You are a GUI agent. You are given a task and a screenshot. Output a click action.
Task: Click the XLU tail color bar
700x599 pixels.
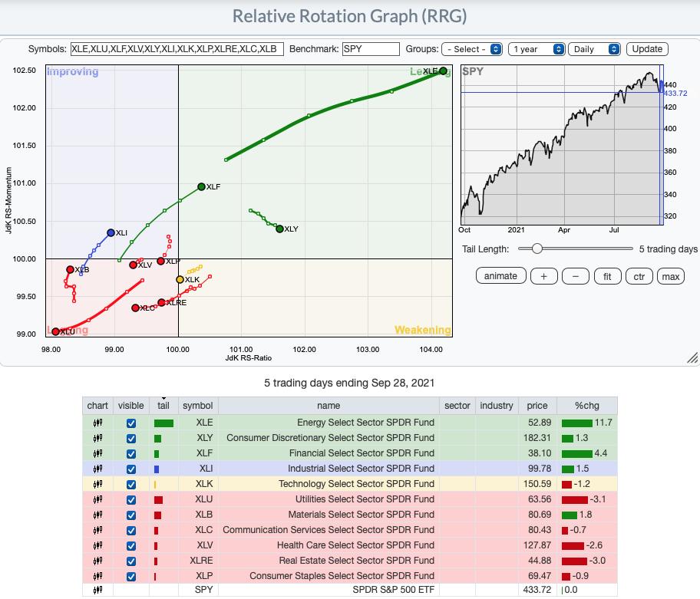coord(158,500)
